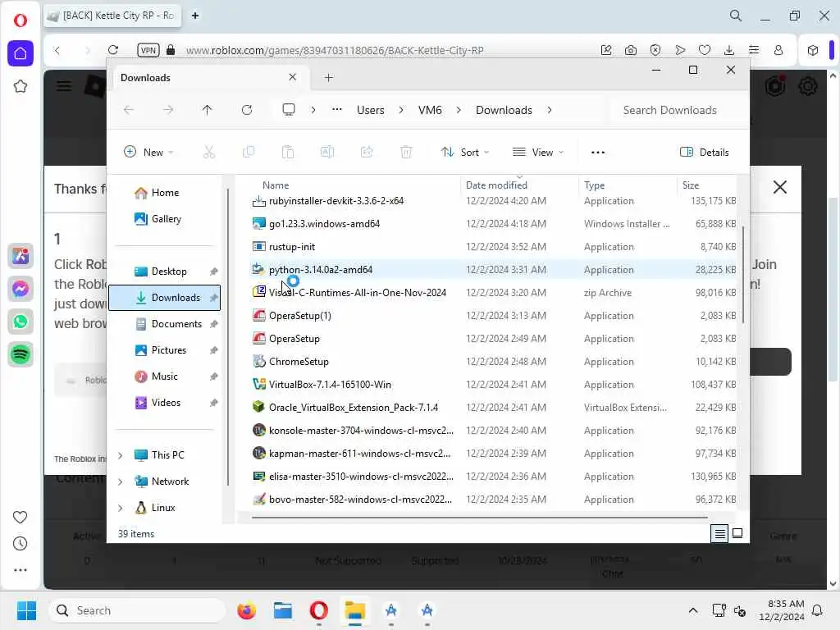Click the Roblox URL address field
Viewport: 840px width, 630px height.
335,50
